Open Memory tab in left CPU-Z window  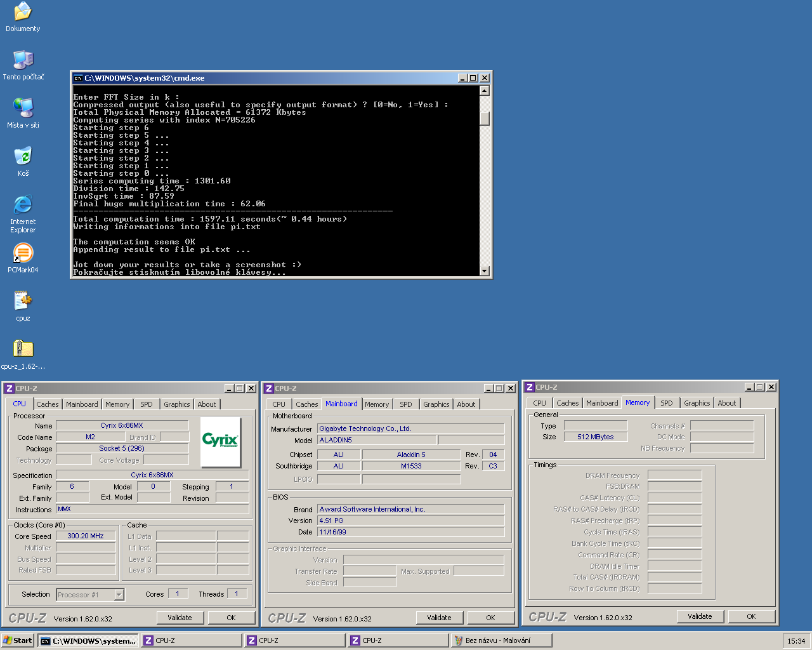point(117,404)
